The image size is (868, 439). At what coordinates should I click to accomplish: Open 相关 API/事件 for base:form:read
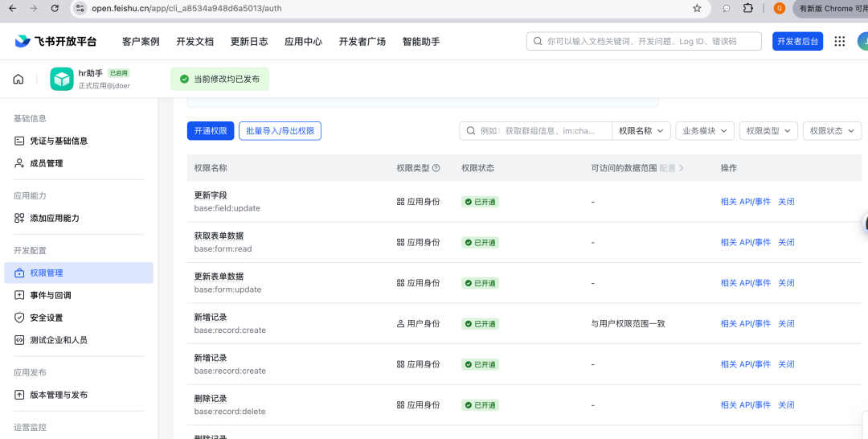tap(745, 242)
